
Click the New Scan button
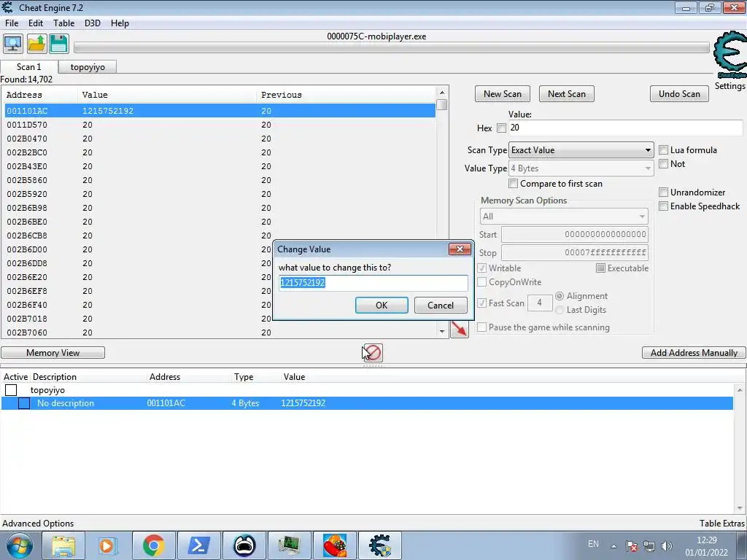pos(502,94)
